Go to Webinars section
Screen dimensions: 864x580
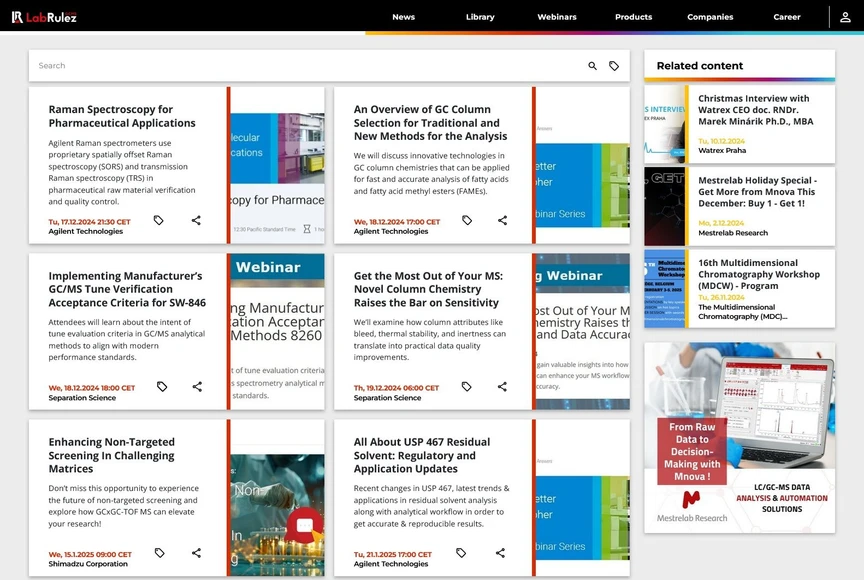[x=557, y=17]
